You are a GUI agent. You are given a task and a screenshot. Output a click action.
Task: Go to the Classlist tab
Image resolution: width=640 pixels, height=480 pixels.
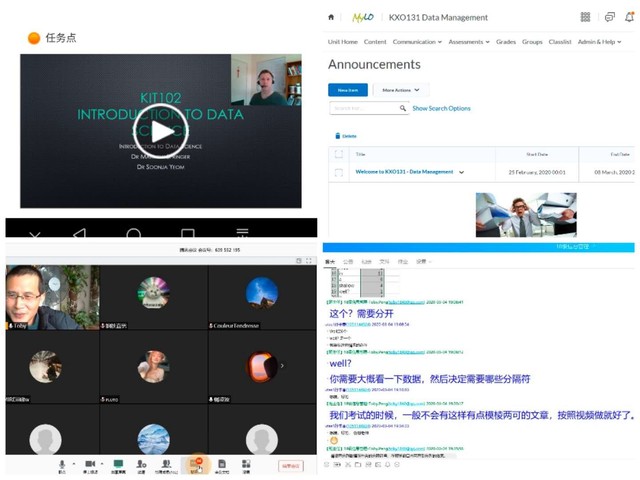tap(561, 42)
